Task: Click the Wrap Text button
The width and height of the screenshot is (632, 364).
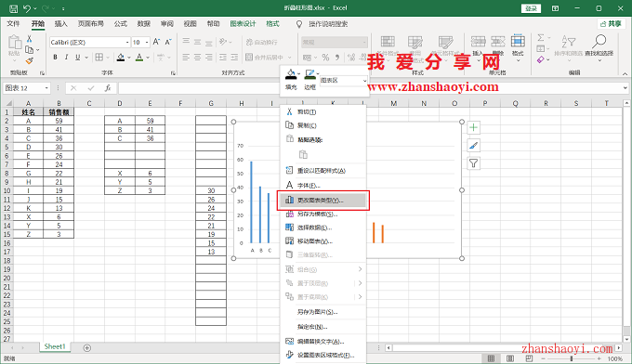Action: (261, 42)
